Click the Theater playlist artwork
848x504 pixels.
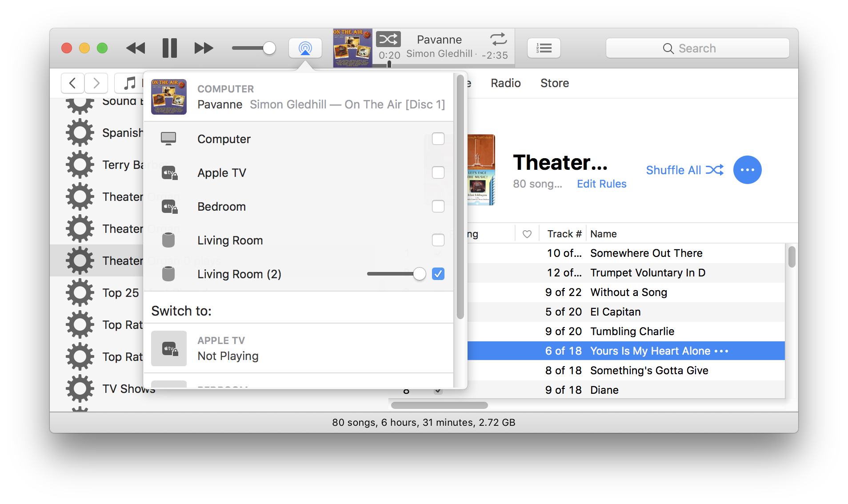point(482,170)
